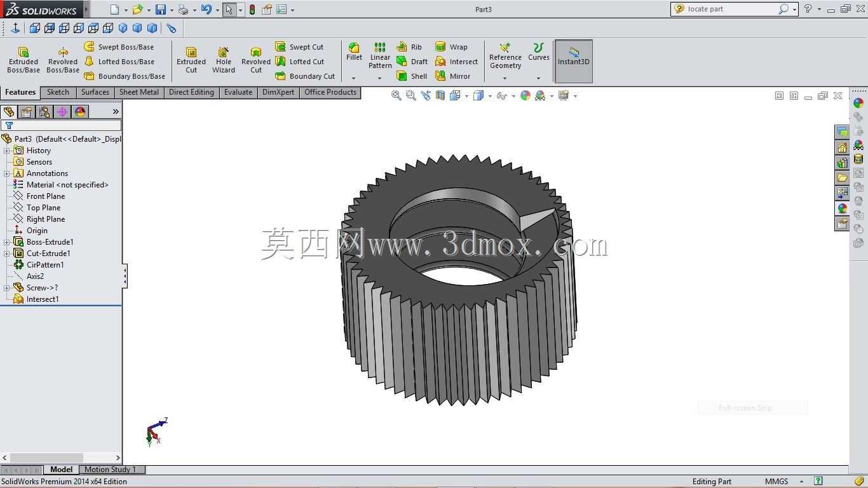Open the Fillet dropdown arrow
Image resolution: width=868 pixels, height=488 pixels.
click(x=353, y=78)
